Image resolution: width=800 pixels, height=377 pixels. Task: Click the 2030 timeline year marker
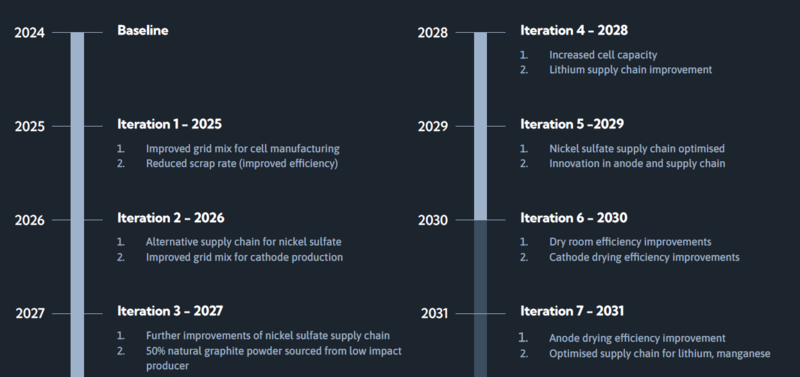(x=433, y=220)
